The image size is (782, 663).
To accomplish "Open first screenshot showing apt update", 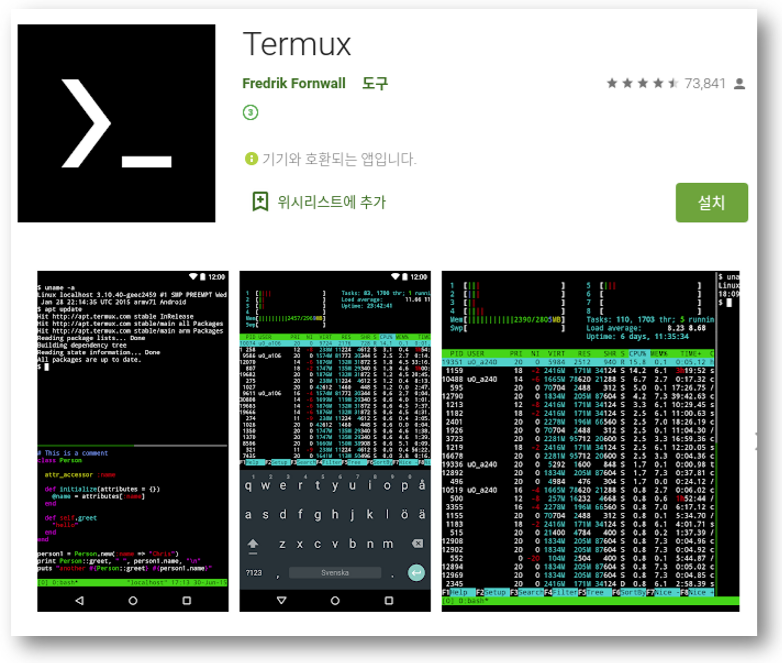I will [133, 442].
